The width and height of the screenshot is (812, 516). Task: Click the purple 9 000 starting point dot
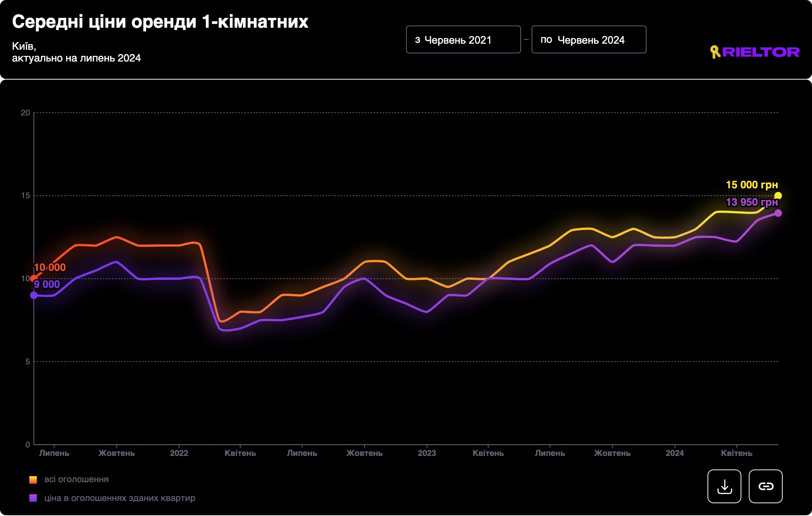click(34, 295)
